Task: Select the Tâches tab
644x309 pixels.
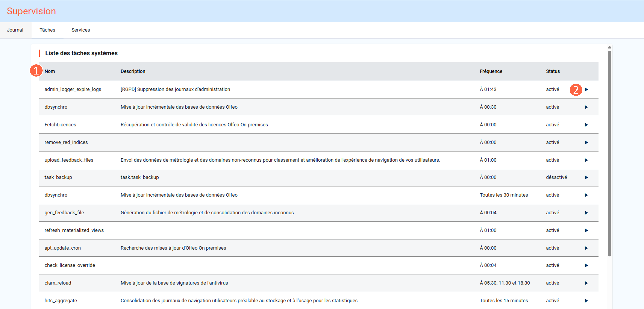Action: [47, 30]
